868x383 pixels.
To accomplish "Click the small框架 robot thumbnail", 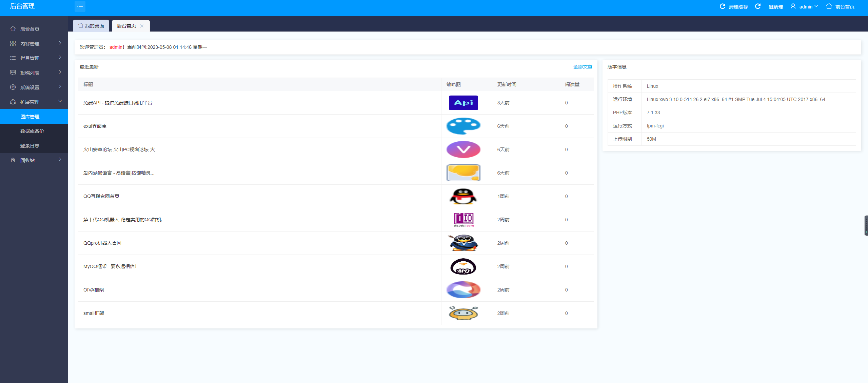I will point(463,313).
